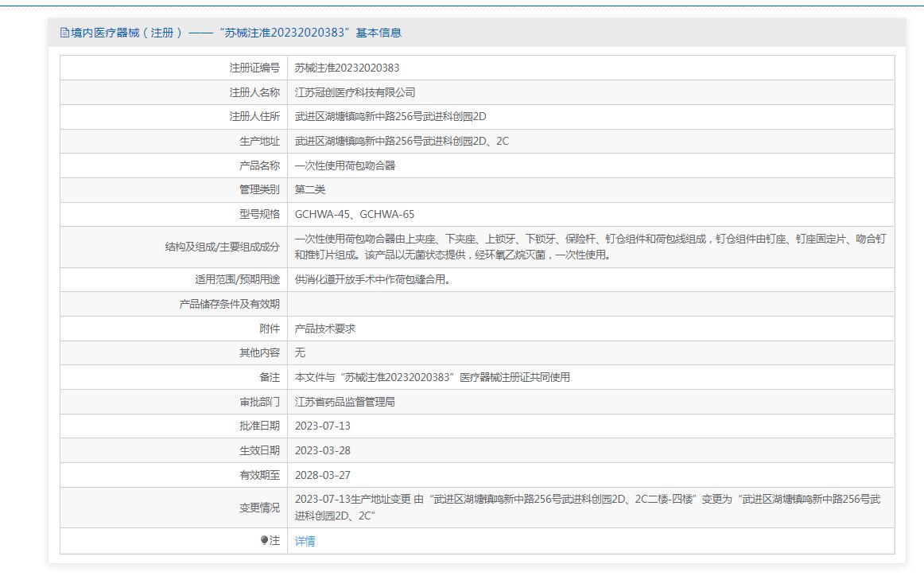Click the registrant address ending in 武进科创园2D
Viewport: 924px width, 576px height.
(390, 116)
